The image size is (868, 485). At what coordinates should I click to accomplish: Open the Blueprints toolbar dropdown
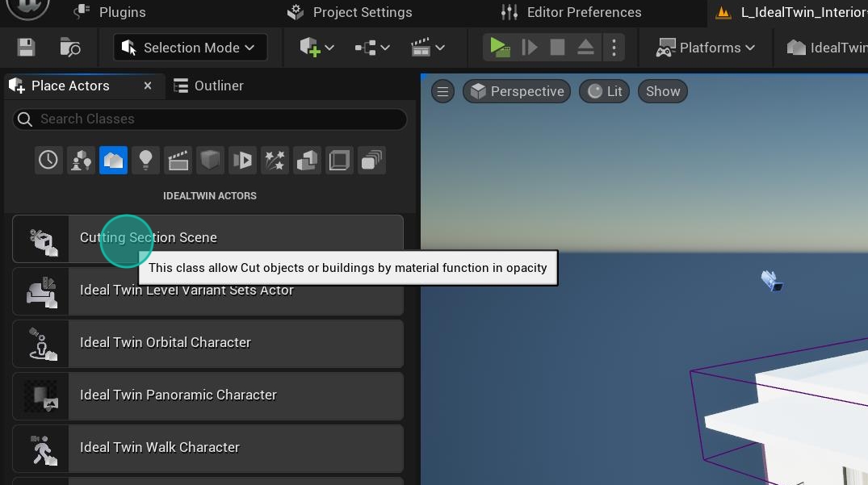372,48
